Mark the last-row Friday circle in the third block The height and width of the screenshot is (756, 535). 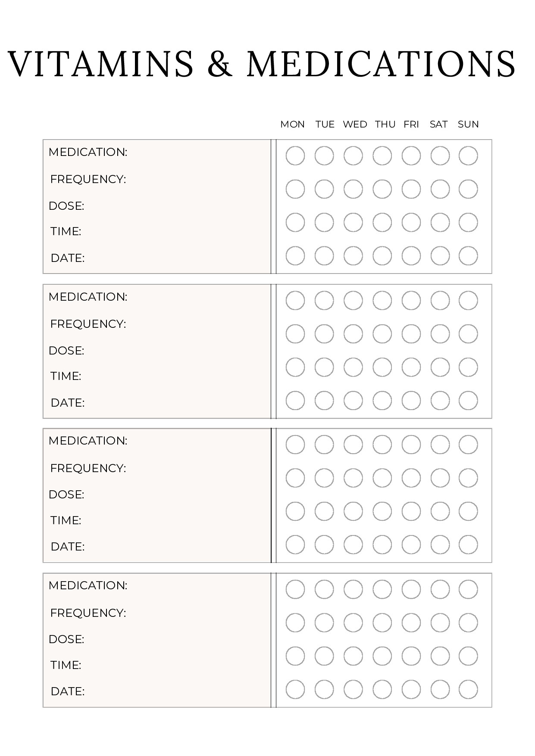411,545
